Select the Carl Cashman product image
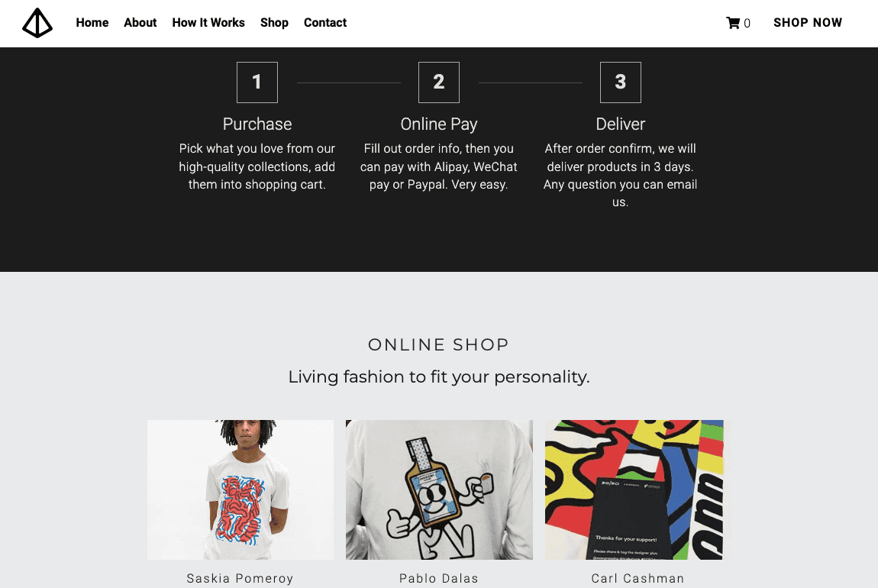The height and width of the screenshot is (588, 878). click(634, 489)
